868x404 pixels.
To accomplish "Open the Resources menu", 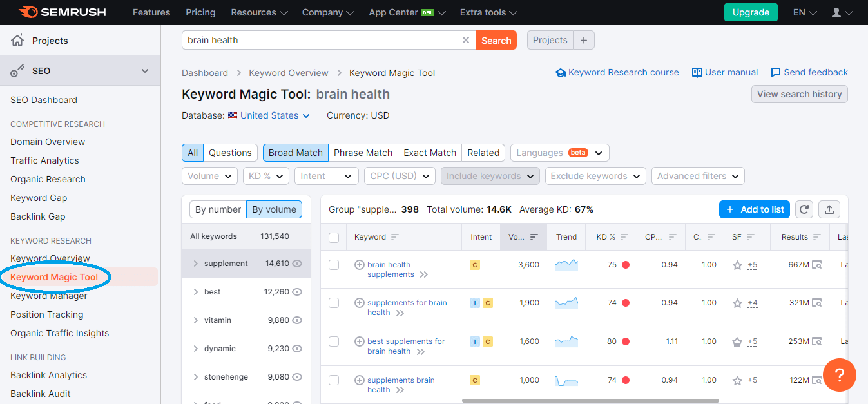I will [x=259, y=12].
